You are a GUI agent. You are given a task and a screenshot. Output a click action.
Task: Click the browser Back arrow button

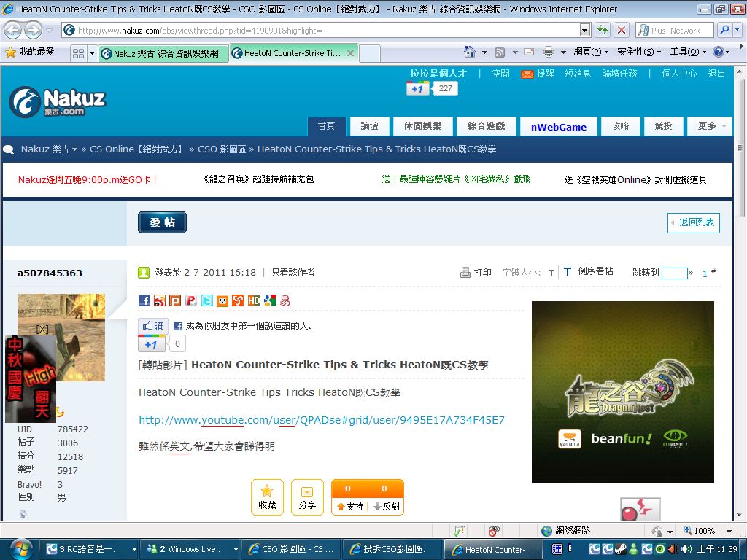[x=13, y=31]
